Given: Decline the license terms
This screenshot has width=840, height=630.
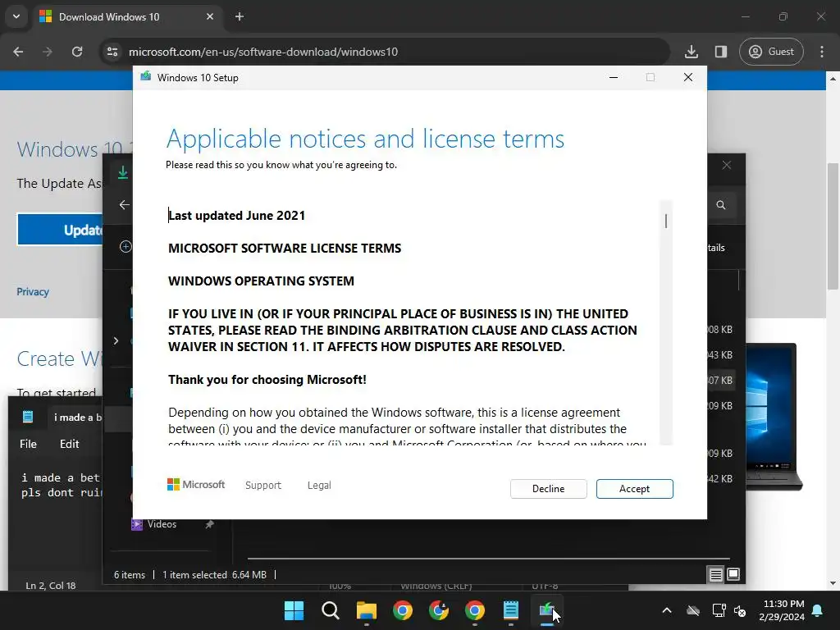Looking at the screenshot, I should pos(548,489).
